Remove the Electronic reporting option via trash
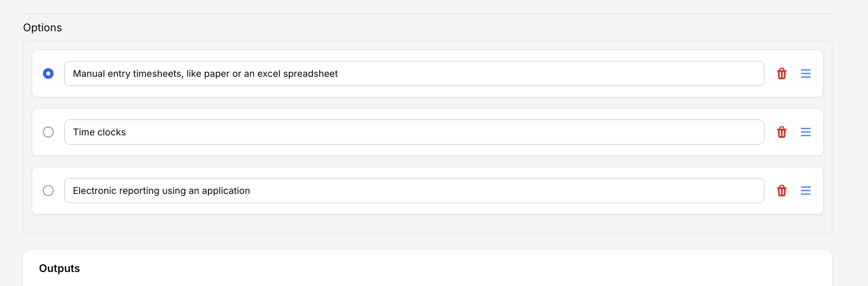The width and height of the screenshot is (868, 286). [781, 191]
